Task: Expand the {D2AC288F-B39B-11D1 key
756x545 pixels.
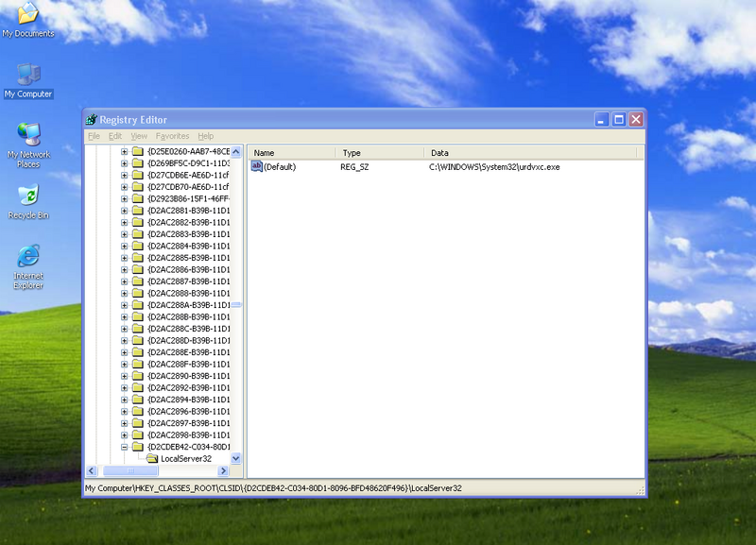Action: point(125,365)
